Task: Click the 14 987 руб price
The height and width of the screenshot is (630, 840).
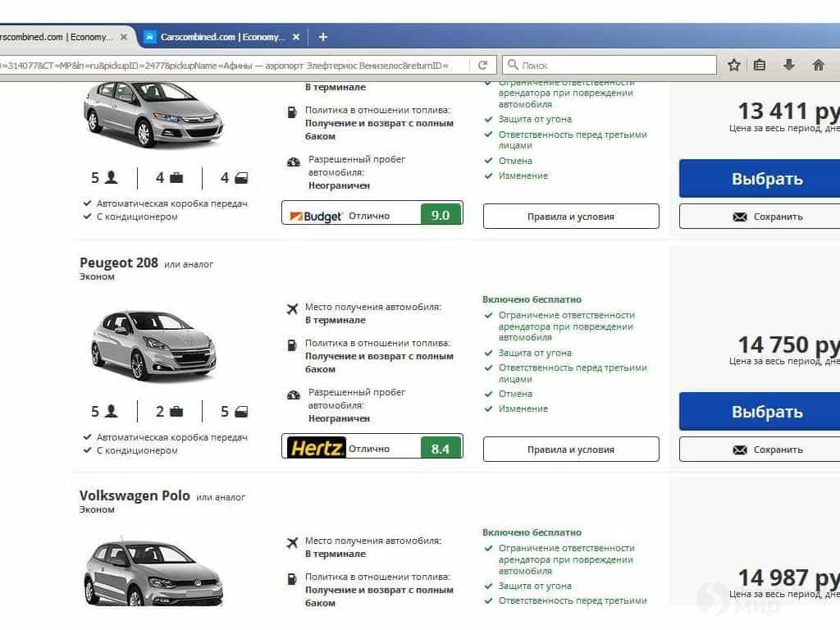Action: coord(788,578)
